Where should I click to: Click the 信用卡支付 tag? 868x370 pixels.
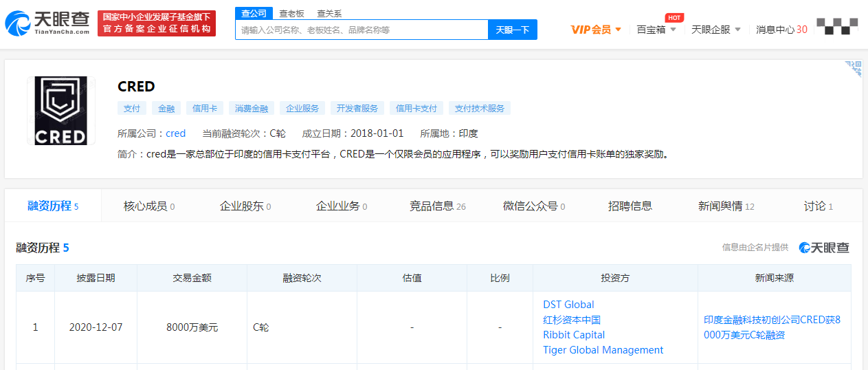click(416, 108)
